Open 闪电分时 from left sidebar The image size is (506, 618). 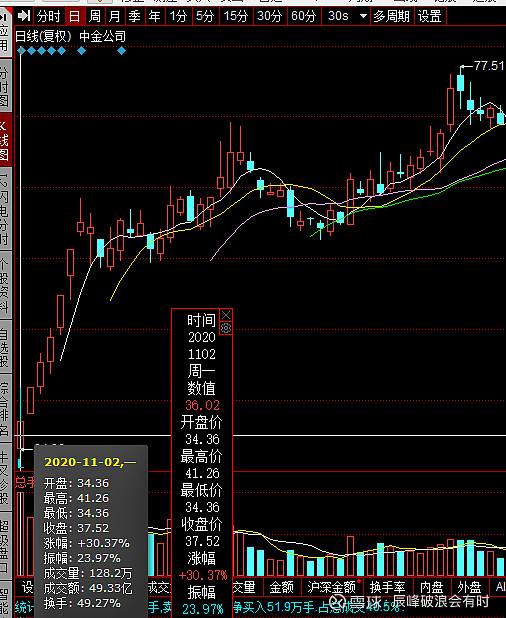click(x=4, y=208)
